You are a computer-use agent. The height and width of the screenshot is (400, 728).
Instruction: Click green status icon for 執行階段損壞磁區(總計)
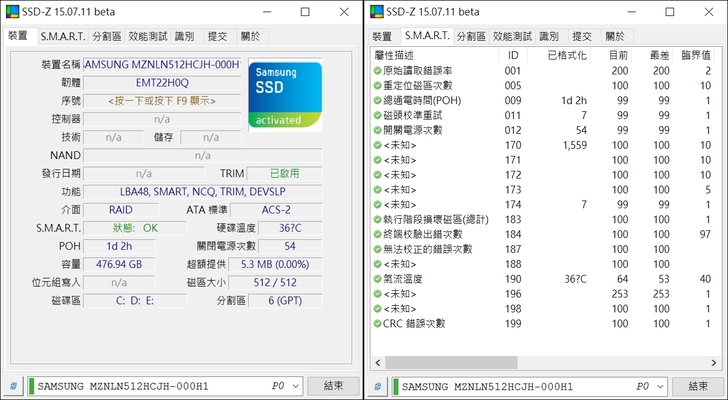[x=377, y=219]
